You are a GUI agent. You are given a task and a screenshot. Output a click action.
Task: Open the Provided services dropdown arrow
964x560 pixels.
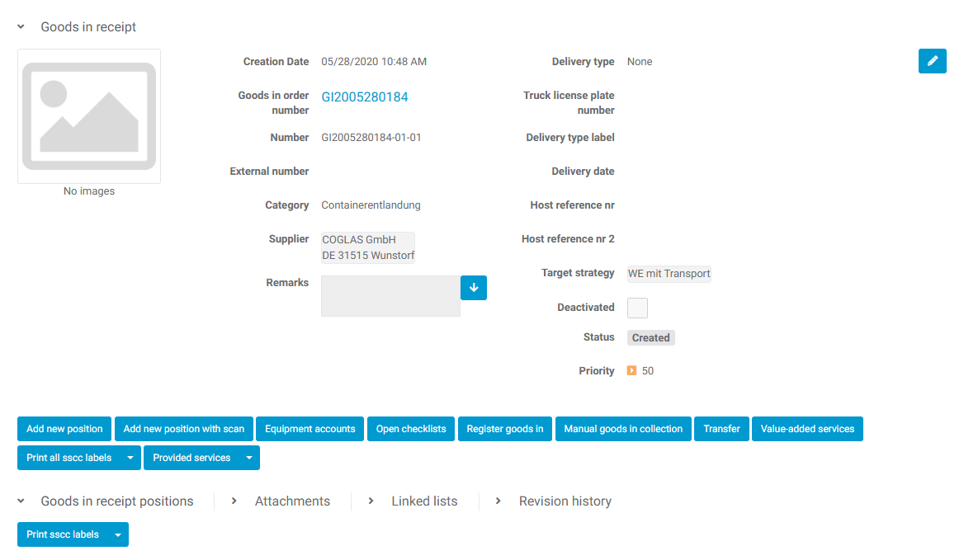point(249,458)
